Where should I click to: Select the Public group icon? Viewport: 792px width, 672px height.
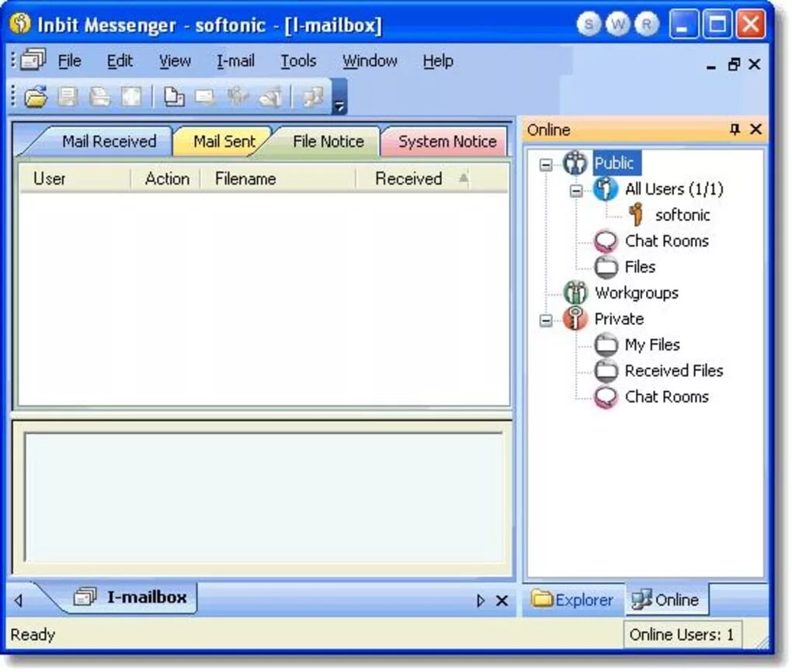point(575,163)
